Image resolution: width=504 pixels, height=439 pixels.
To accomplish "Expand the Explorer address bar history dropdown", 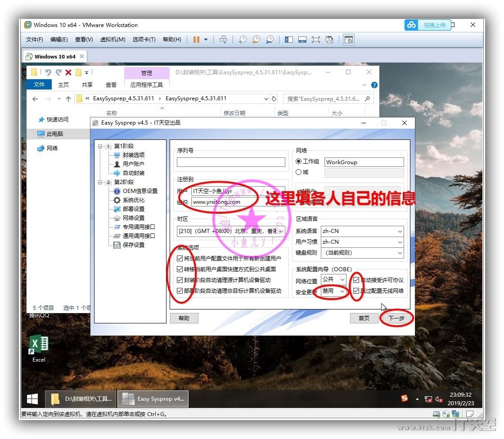I will point(266,99).
